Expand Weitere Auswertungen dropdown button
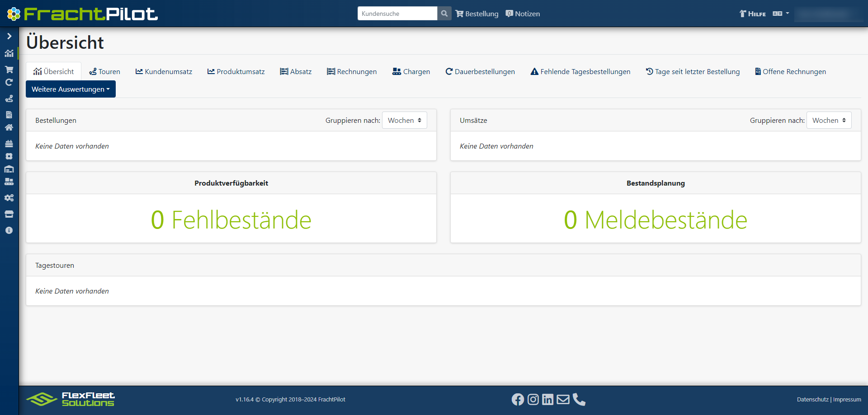Screen dimensions: 868x415 pos(71,89)
